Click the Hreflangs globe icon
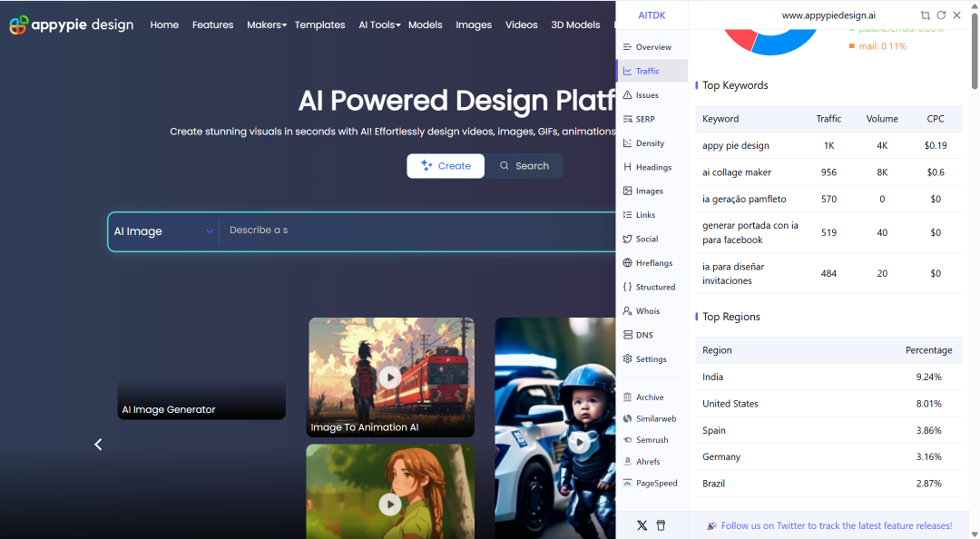Image resolution: width=980 pixels, height=539 pixels. coord(628,262)
